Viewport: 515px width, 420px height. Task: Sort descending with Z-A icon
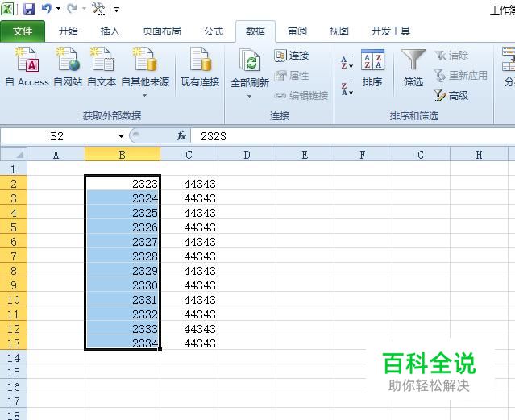(347, 89)
